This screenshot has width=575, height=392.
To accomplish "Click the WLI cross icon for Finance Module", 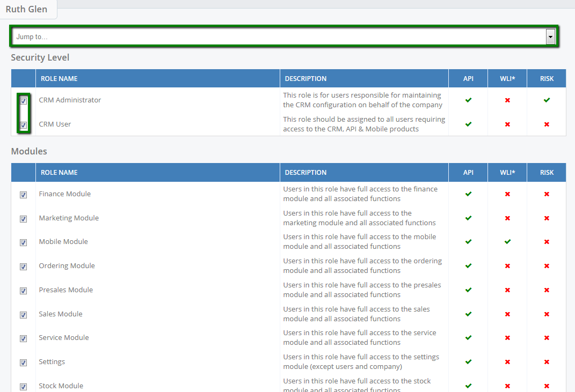I will [507, 194].
